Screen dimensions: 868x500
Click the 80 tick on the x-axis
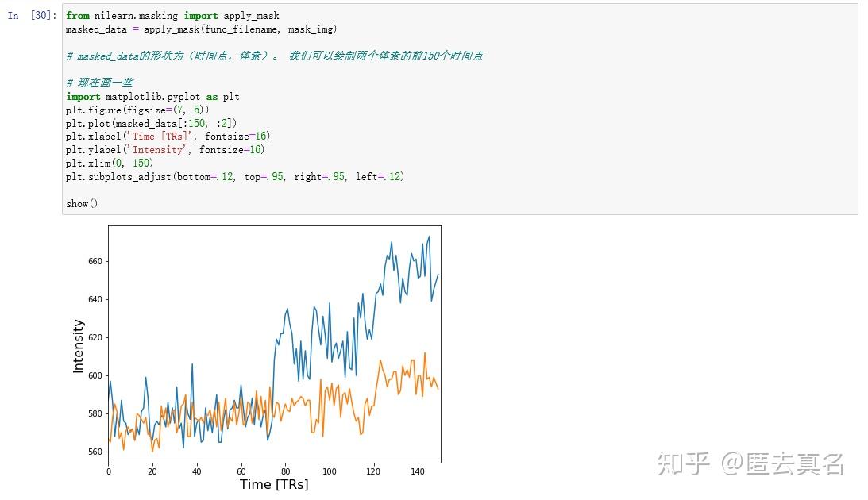pos(286,471)
